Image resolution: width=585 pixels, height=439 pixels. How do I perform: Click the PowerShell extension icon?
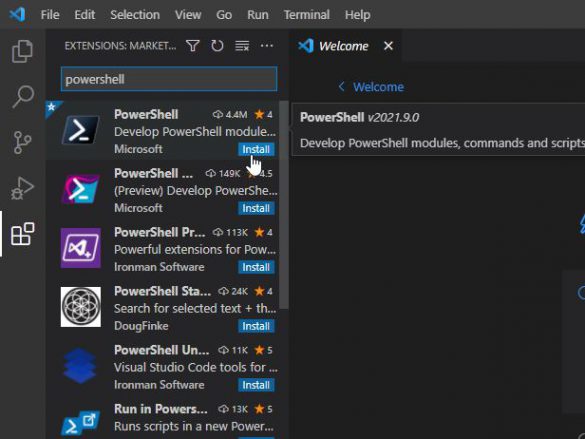[81, 130]
